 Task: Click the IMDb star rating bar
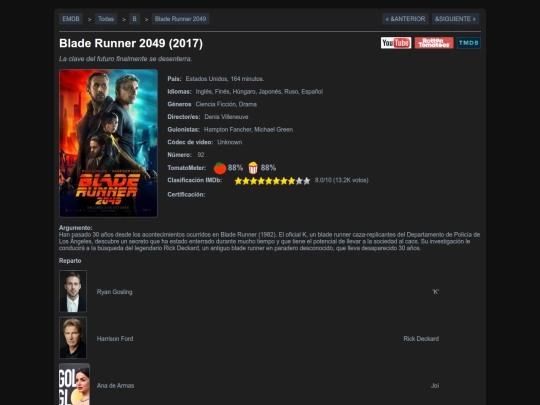[x=272, y=181]
